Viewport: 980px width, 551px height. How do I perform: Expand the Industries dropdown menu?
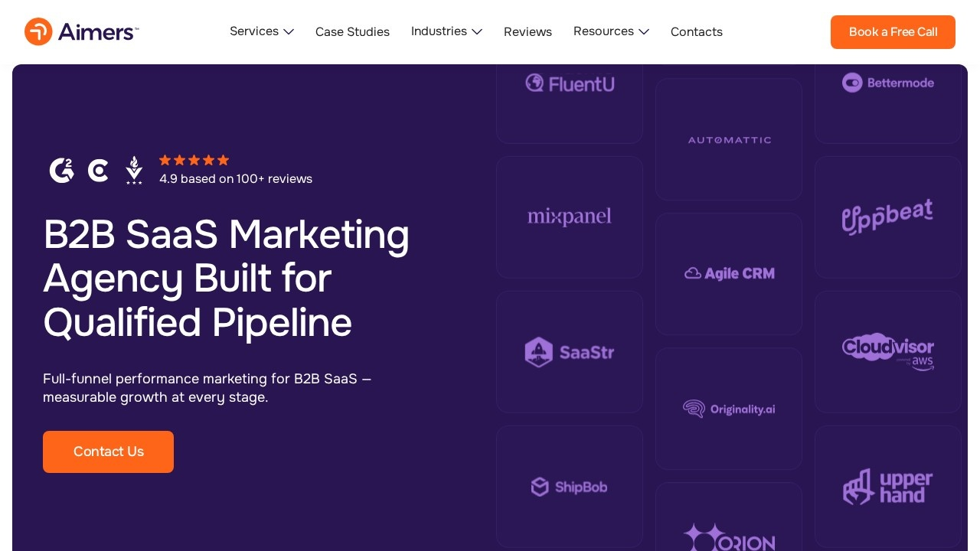(x=446, y=31)
